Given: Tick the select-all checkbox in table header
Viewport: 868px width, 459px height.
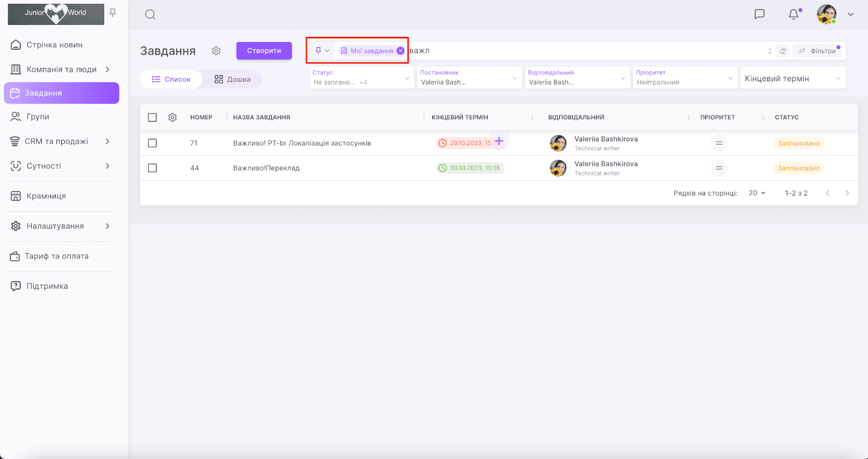Looking at the screenshot, I should click(x=152, y=118).
